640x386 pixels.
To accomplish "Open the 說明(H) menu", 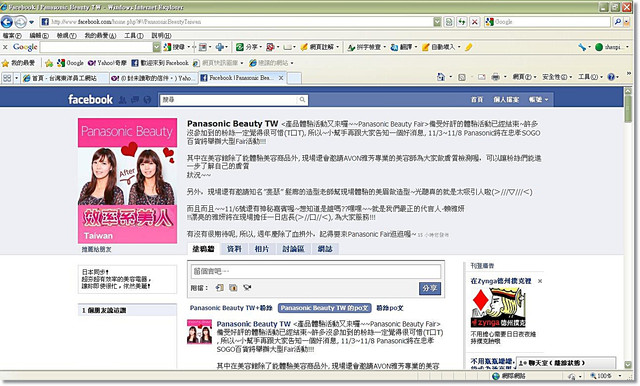I will [x=161, y=35].
